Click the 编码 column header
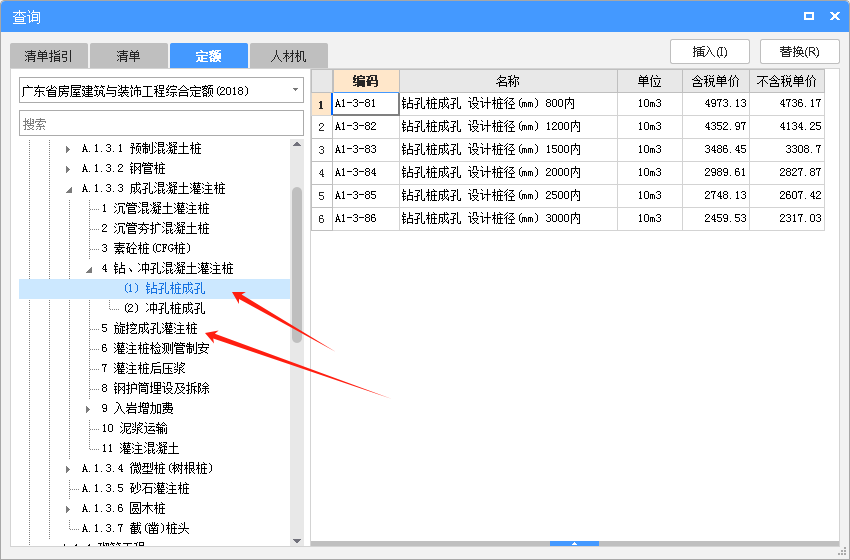Viewport: 850px width, 560px height. point(366,81)
